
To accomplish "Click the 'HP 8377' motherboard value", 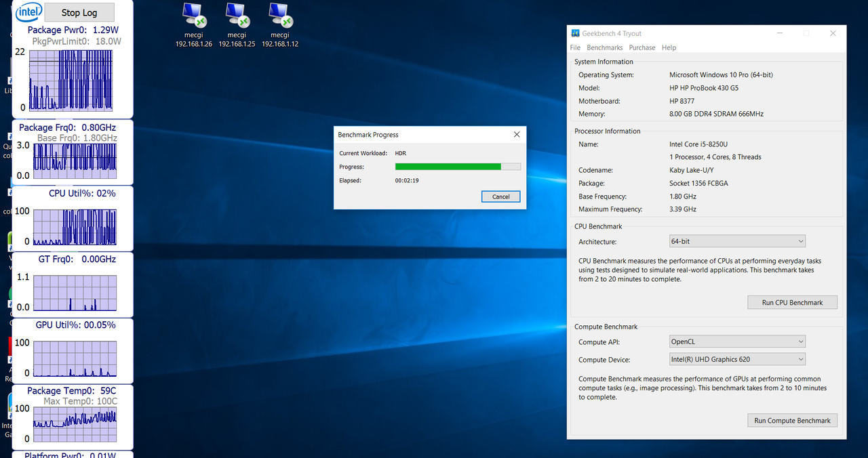I will click(x=683, y=101).
